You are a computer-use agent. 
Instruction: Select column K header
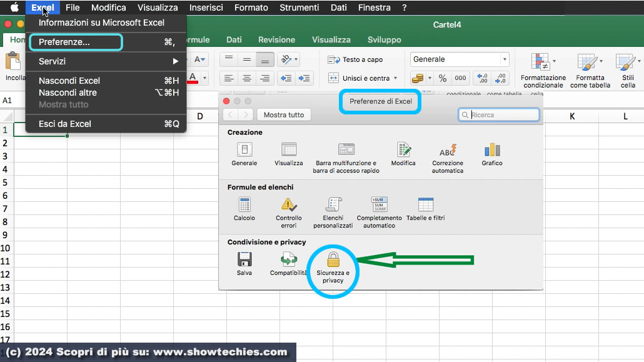(571, 116)
